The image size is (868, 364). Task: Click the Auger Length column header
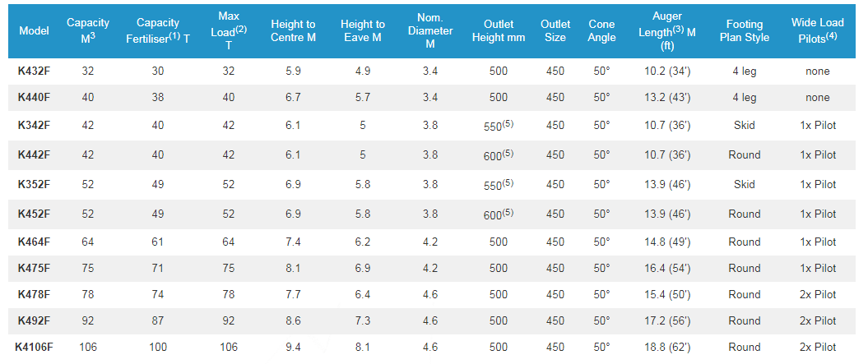(x=666, y=30)
